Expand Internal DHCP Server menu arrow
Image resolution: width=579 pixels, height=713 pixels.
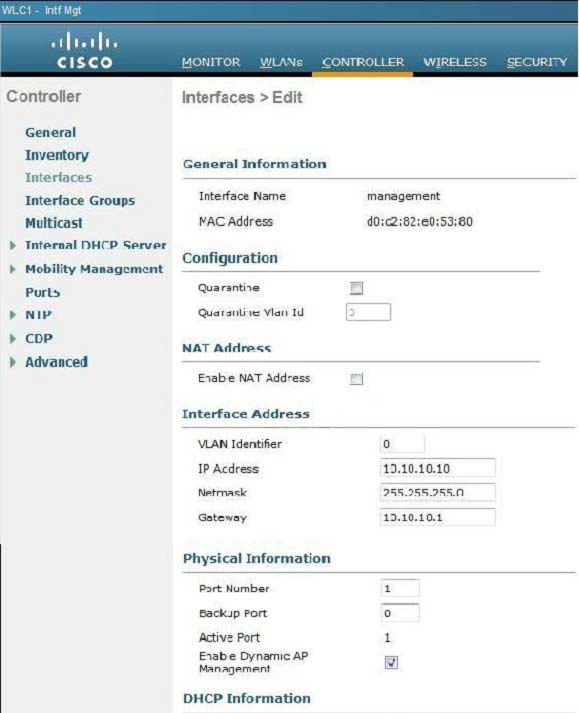click(x=13, y=246)
